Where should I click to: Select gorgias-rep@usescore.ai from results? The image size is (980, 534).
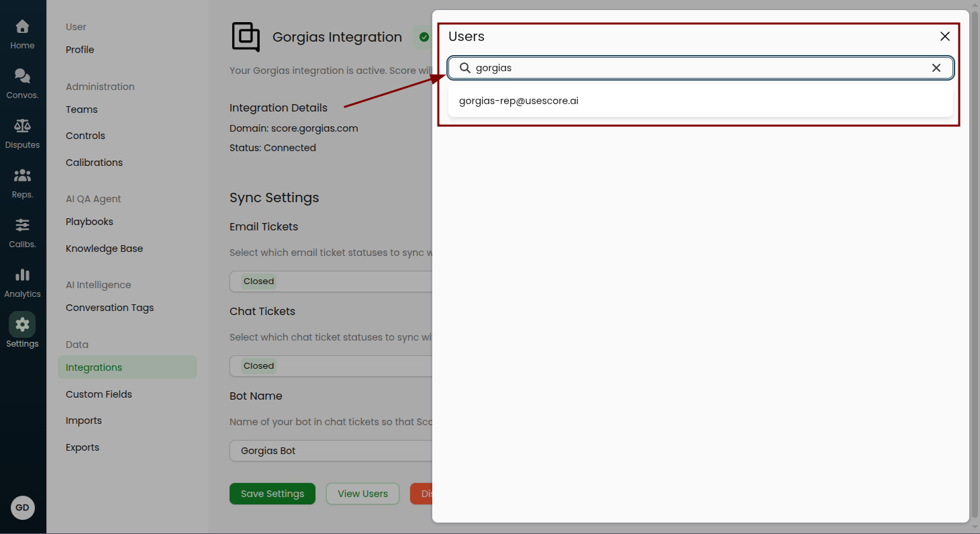coord(519,101)
